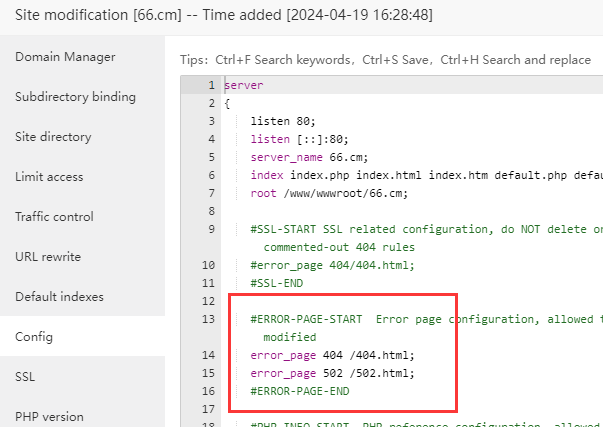Screen dimensions: 603x427
Task: Click line number 1 in the gutter
Action: click(212, 85)
